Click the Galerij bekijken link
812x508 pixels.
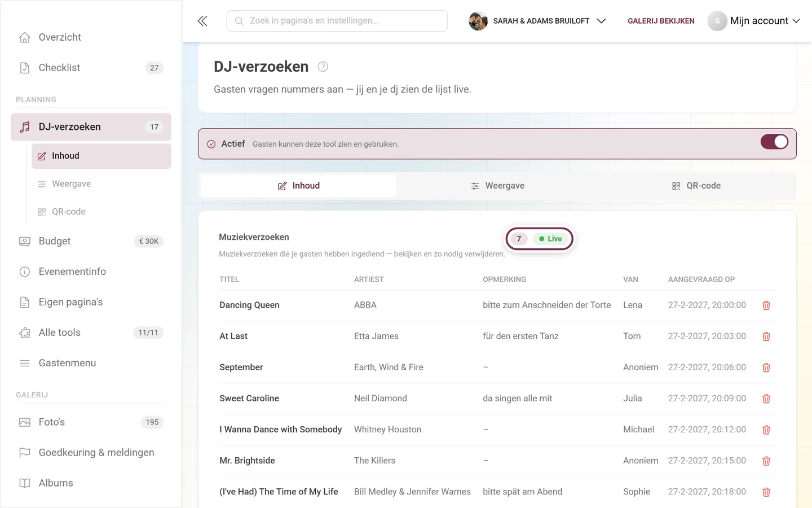(x=661, y=21)
